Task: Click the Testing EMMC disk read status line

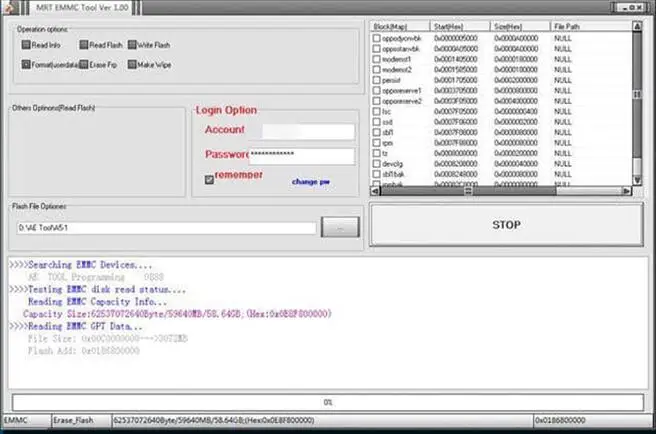Action: point(97,290)
